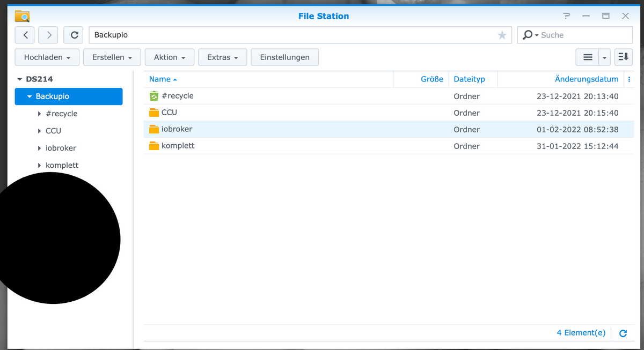Viewport: 644px width, 350px height.
Task: Open the Hochladen dropdown menu
Action: [x=47, y=57]
